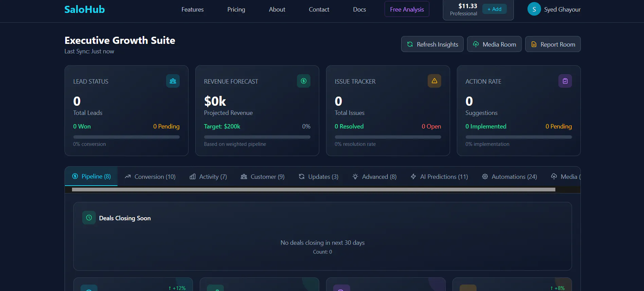The height and width of the screenshot is (291, 644).
Task: Click the SaloHub logo
Action: [85, 10]
